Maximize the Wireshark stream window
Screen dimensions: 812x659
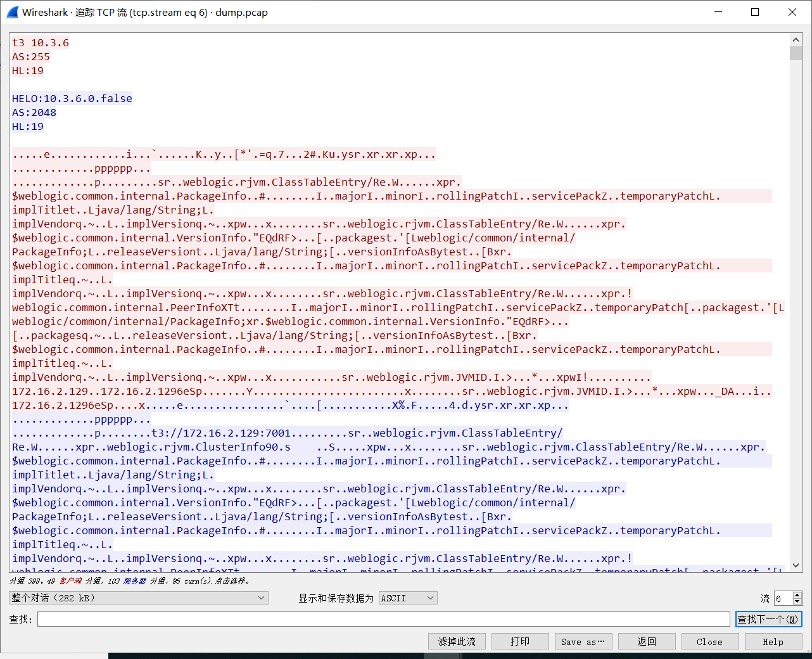[755, 12]
